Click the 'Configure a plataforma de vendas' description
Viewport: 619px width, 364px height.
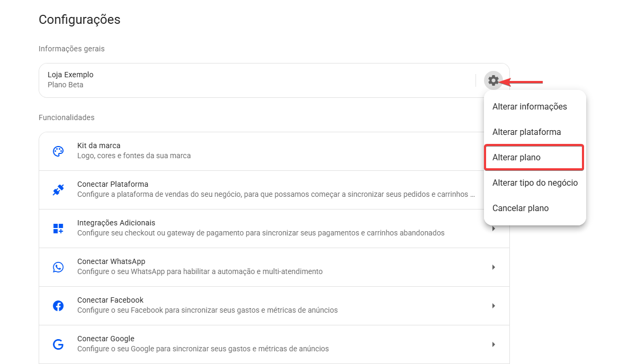[x=276, y=194]
